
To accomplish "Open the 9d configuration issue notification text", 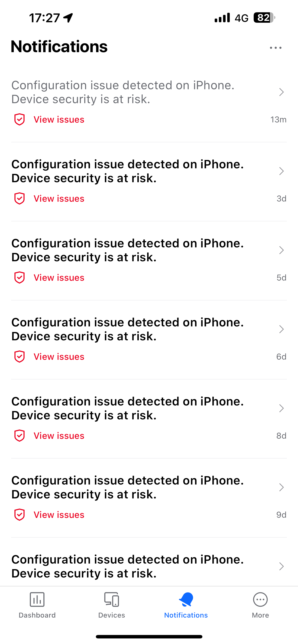I will [128, 487].
